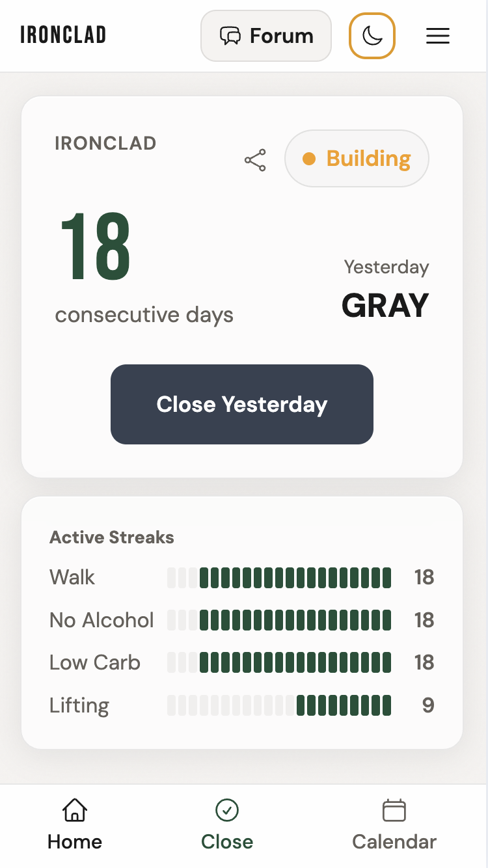Click the share icon
The height and width of the screenshot is (868, 488).
point(255,160)
